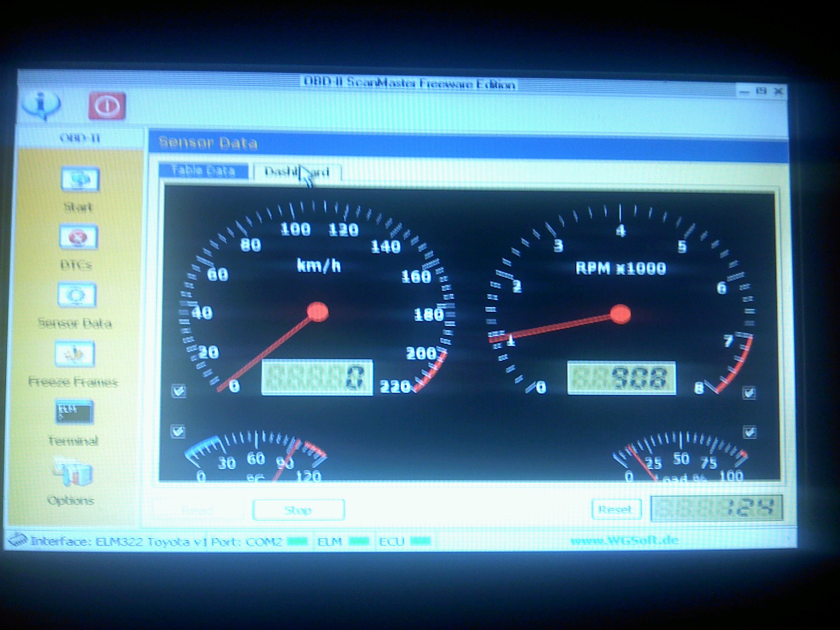Click the speed digital readout showing 0
This screenshot has height=630, width=840.
317,377
